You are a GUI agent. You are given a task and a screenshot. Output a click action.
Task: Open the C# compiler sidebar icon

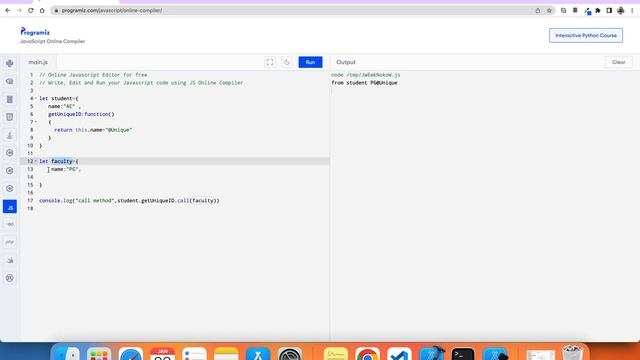tap(10, 189)
